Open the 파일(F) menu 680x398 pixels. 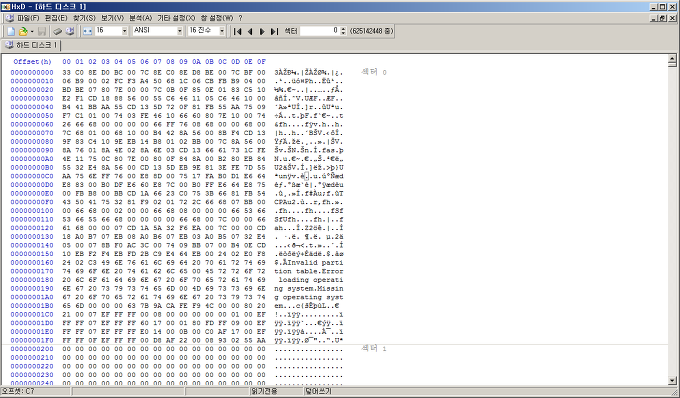28,18
